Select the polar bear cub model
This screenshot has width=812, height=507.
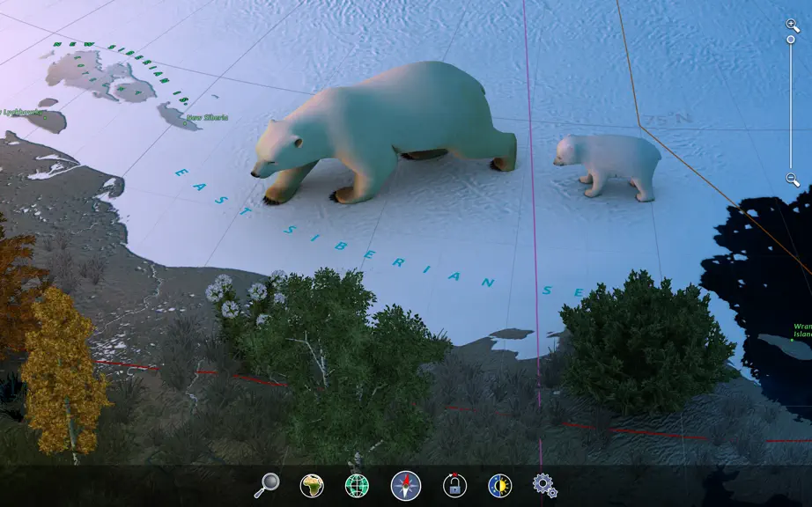(x=607, y=166)
